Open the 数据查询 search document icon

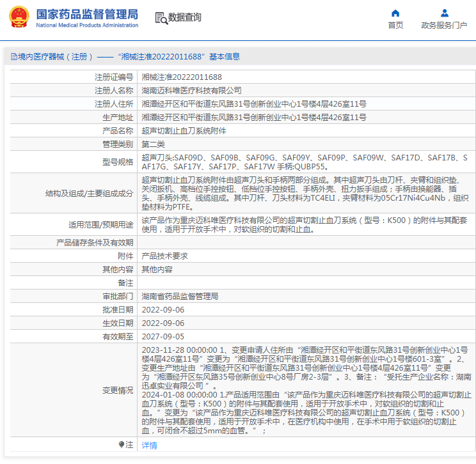click(161, 18)
